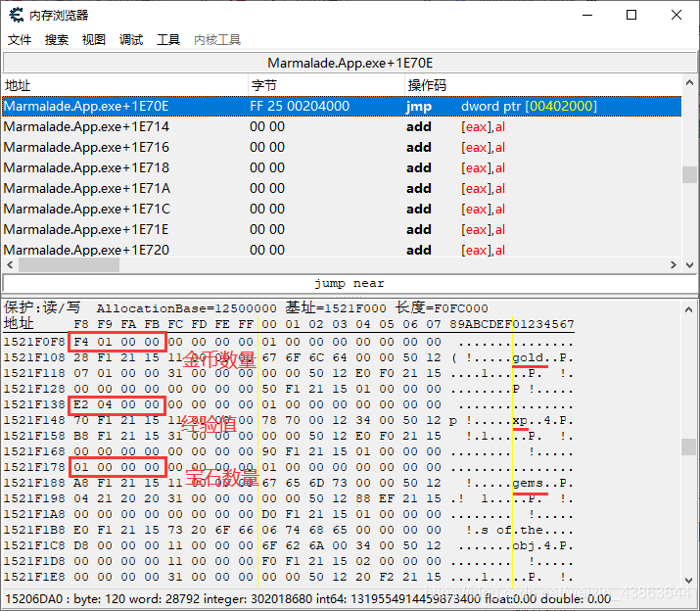Click the 'xp' ASCII text in hex view

520,420
